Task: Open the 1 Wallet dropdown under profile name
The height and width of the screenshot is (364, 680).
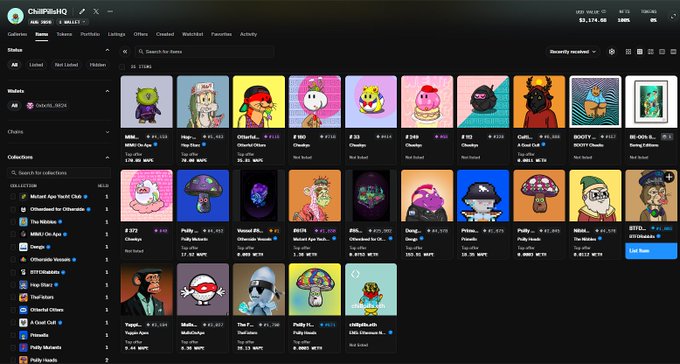Action: 72,22
